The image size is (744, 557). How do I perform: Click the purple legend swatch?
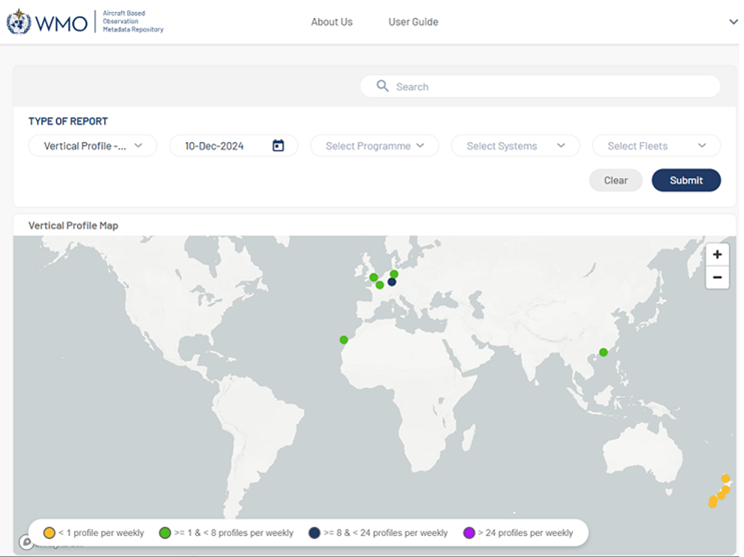469,533
